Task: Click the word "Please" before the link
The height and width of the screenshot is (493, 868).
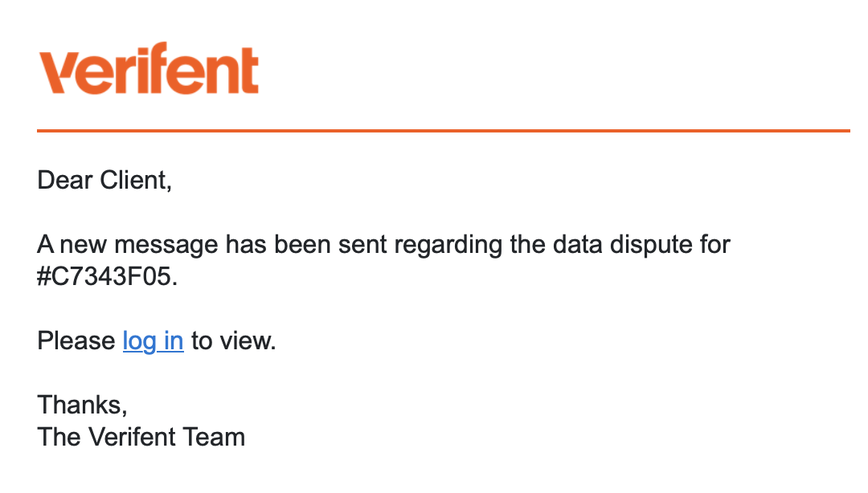Action: tap(76, 341)
